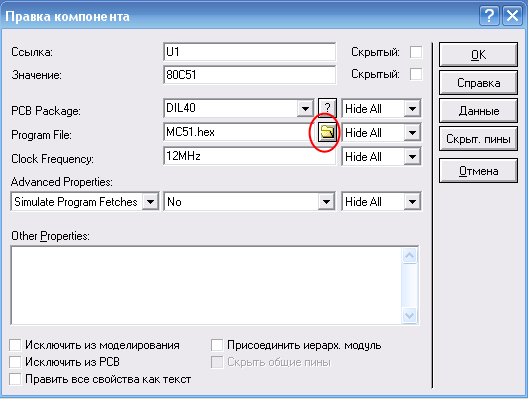Toggle Скрытый checkbox for Ссылка
The image size is (528, 399).
[416, 52]
